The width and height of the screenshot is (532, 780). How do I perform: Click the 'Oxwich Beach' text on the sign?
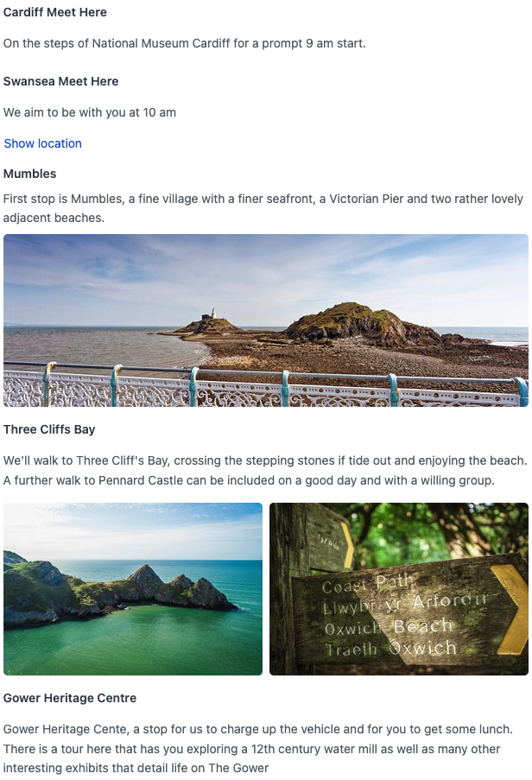point(389,627)
